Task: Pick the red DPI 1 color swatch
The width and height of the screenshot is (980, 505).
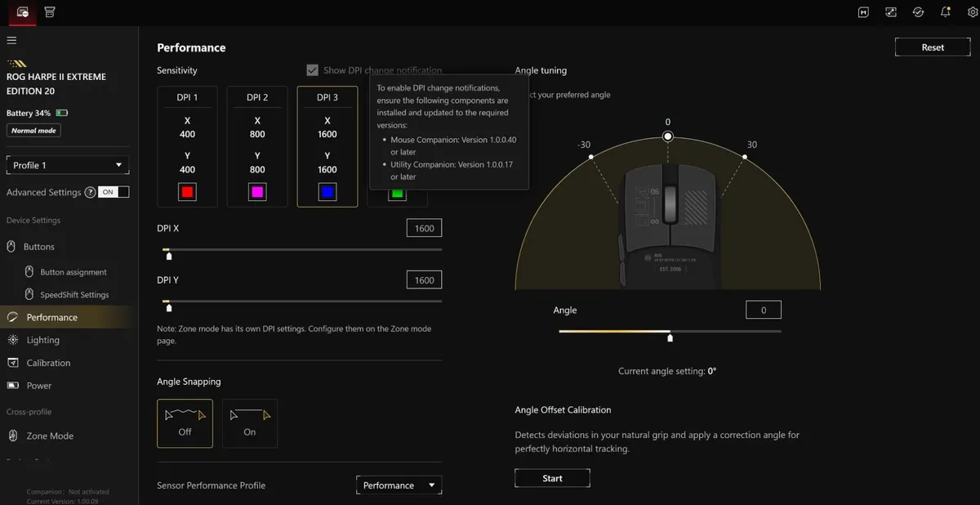Action: coord(187,193)
